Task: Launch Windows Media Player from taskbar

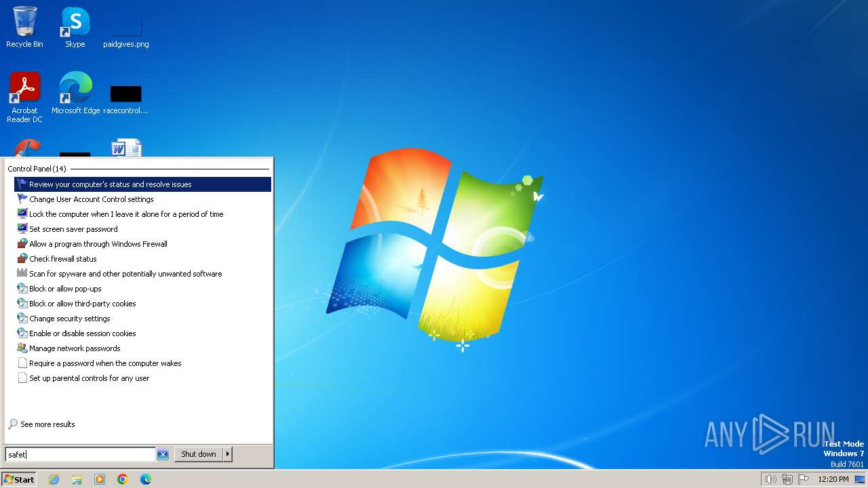Action: click(100, 479)
